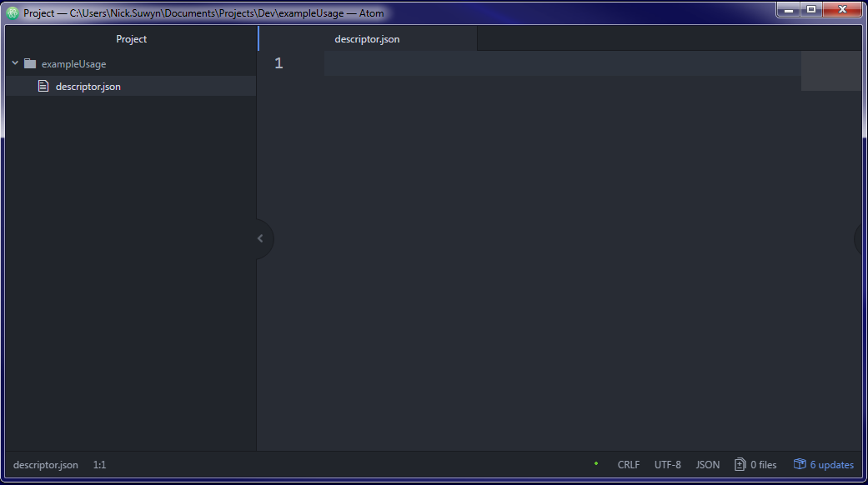Place cursor in editor line 1
This screenshot has width=868, height=485.
point(562,63)
